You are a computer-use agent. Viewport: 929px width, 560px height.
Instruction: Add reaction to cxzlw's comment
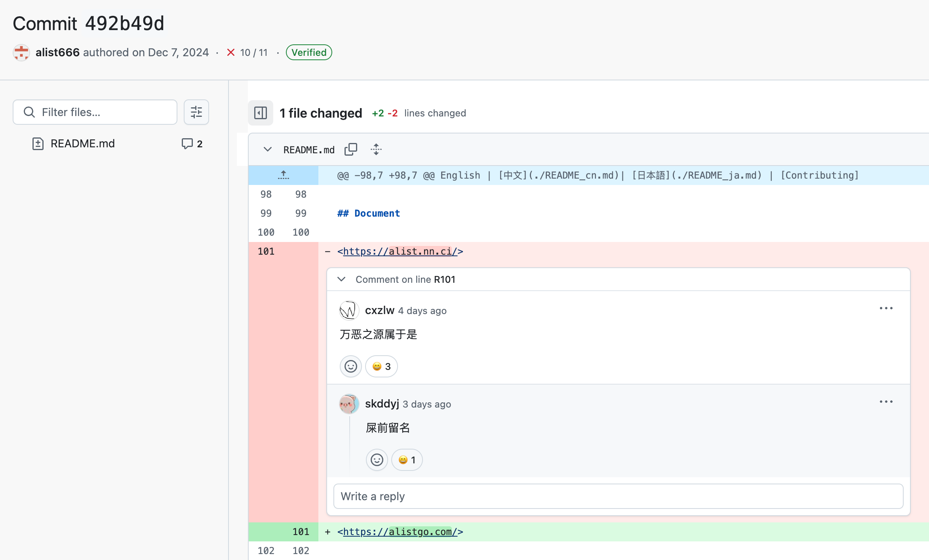(350, 366)
